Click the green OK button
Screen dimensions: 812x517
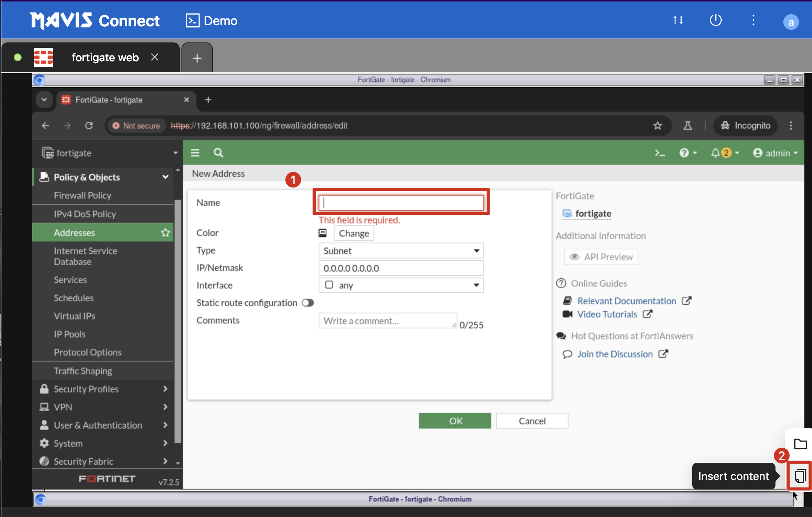pyautogui.click(x=455, y=421)
